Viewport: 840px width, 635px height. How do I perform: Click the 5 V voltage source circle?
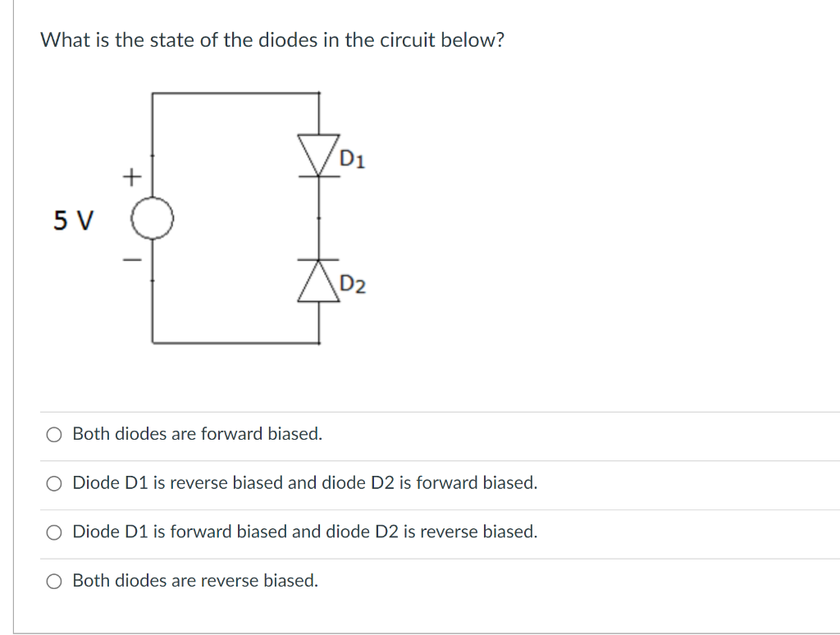(153, 217)
